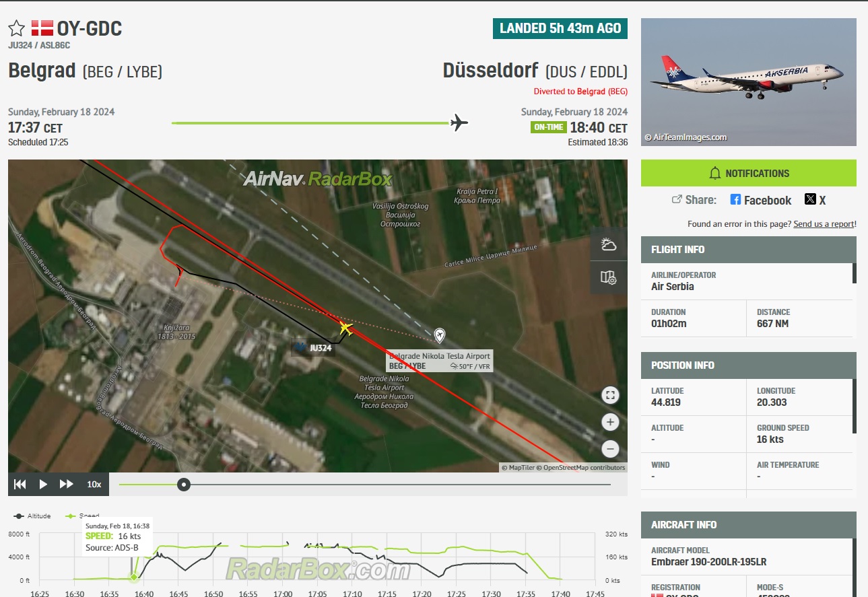Skip playback back to the start
This screenshot has width=868, height=597.
(20, 484)
